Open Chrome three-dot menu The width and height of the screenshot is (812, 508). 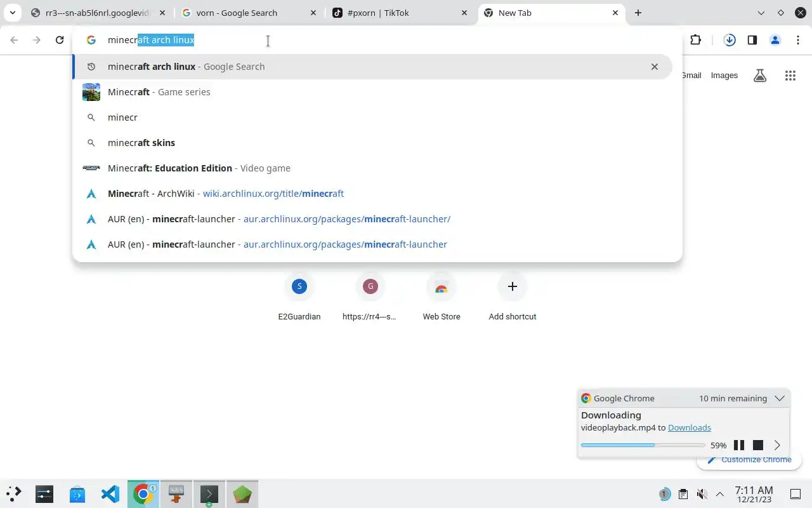pos(798,40)
